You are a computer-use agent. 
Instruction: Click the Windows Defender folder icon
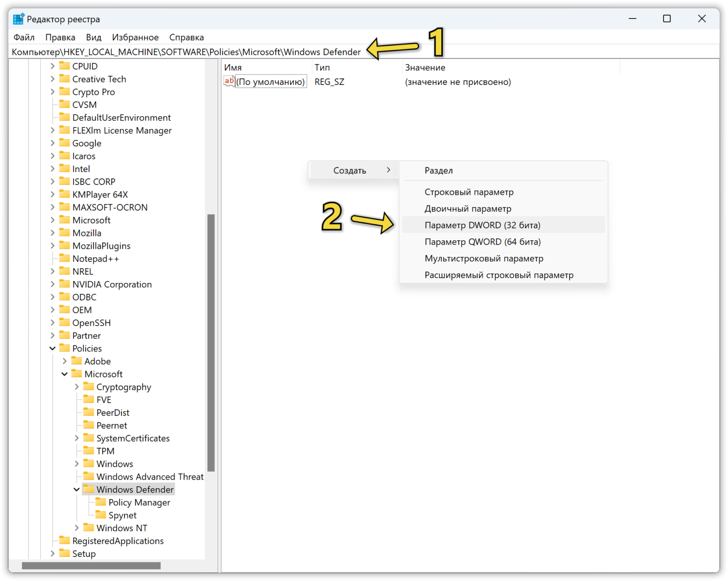pyautogui.click(x=89, y=489)
